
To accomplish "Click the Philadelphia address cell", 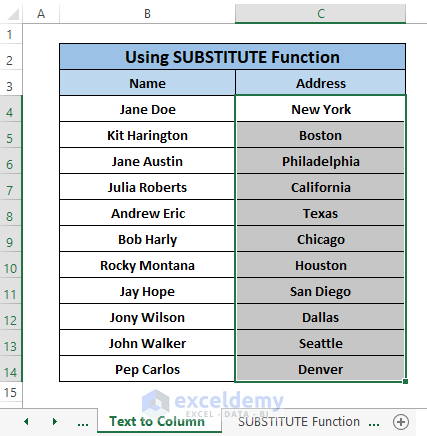I will point(321,161).
